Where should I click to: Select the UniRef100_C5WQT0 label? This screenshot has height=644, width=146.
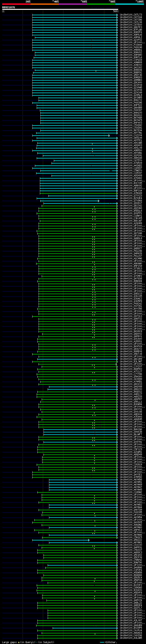coord(131,171)
